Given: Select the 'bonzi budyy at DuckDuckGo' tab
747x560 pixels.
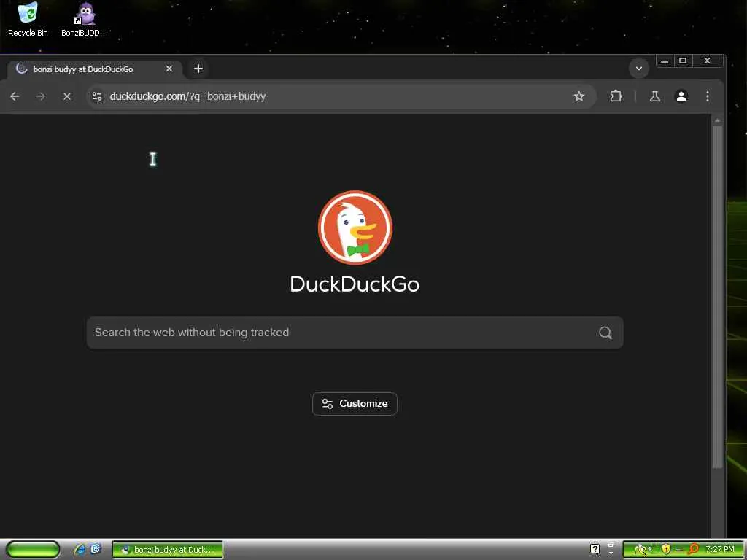Looking at the screenshot, I should (x=94, y=69).
